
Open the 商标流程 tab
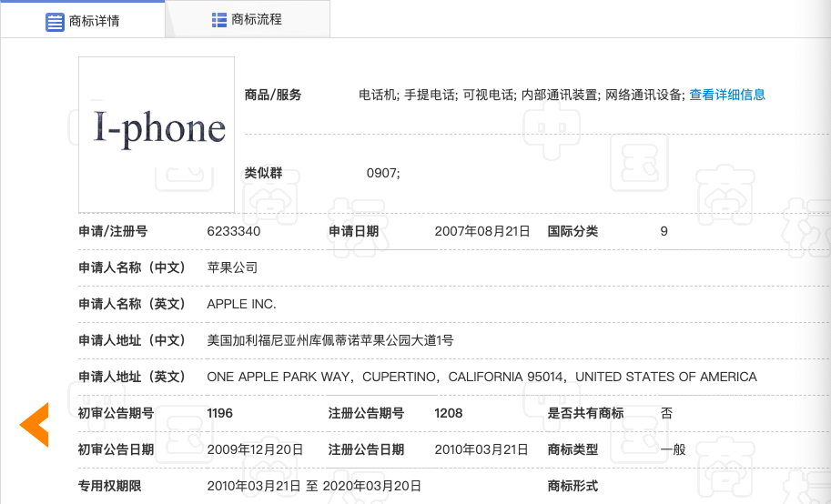pos(248,20)
